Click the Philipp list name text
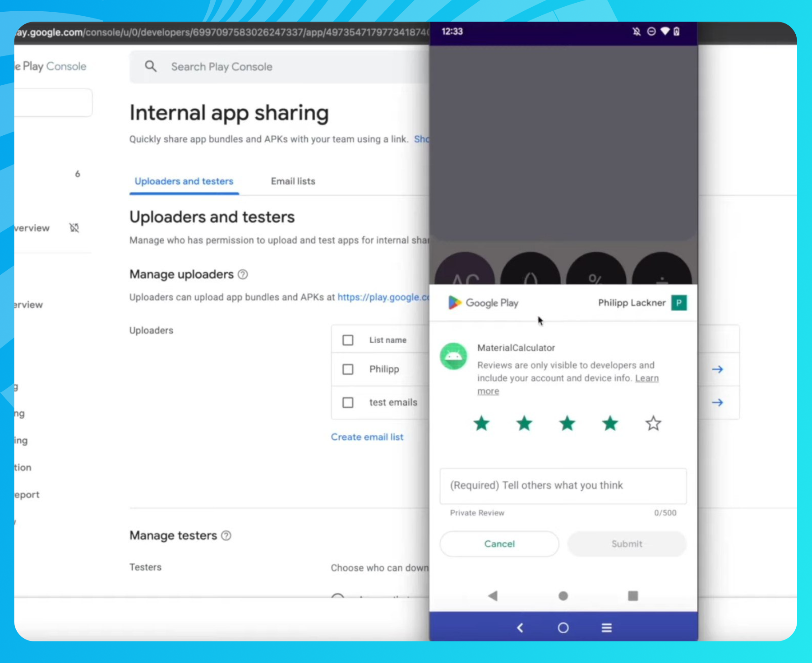The width and height of the screenshot is (812, 663). point(384,369)
